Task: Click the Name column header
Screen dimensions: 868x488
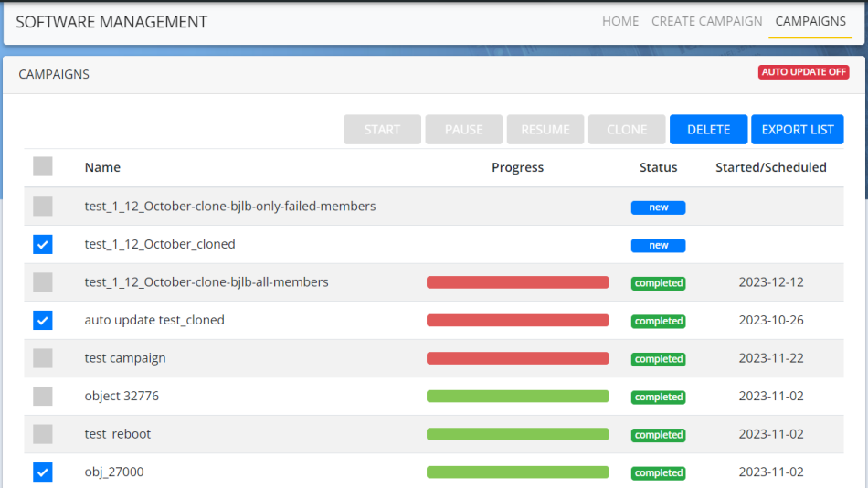Action: point(102,167)
